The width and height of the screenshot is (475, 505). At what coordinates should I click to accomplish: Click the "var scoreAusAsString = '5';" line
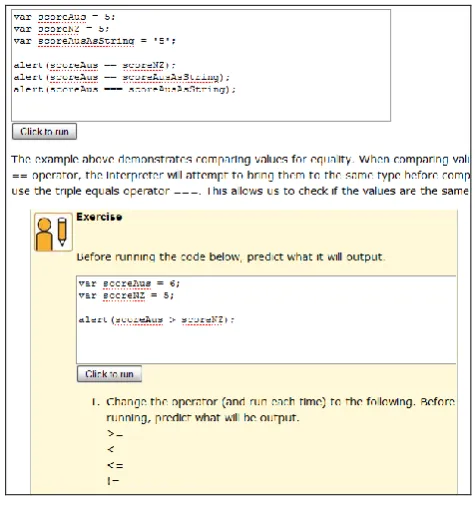[95, 41]
